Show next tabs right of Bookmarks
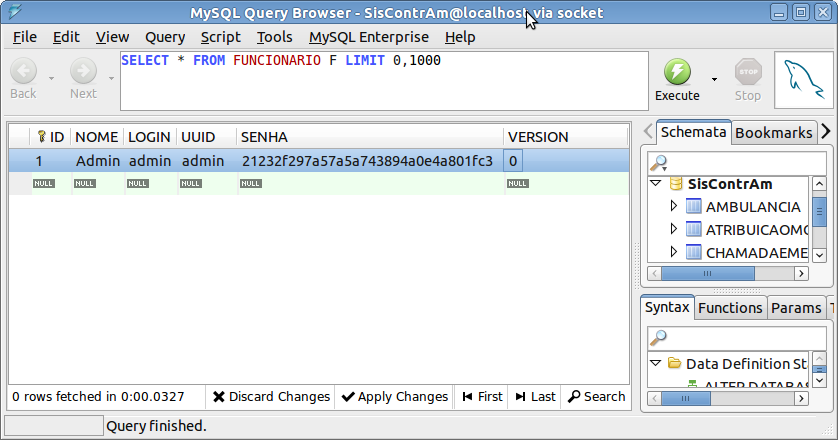The width and height of the screenshot is (838, 440). (x=826, y=132)
